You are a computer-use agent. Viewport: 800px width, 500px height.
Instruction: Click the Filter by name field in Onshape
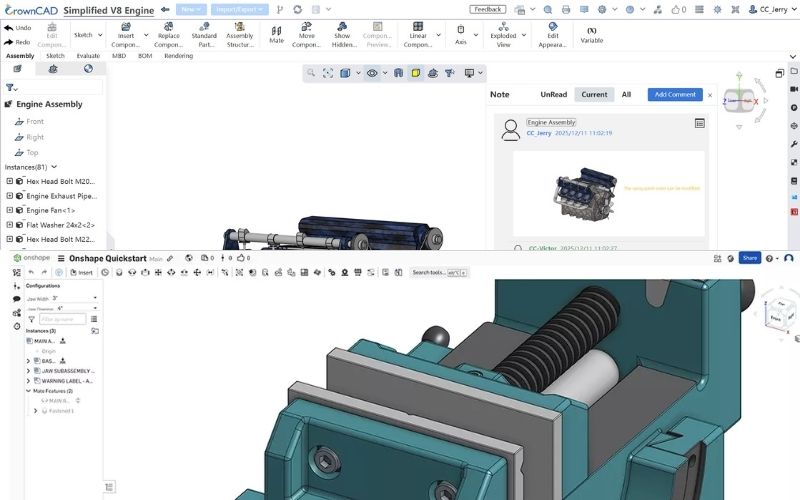pos(62,319)
